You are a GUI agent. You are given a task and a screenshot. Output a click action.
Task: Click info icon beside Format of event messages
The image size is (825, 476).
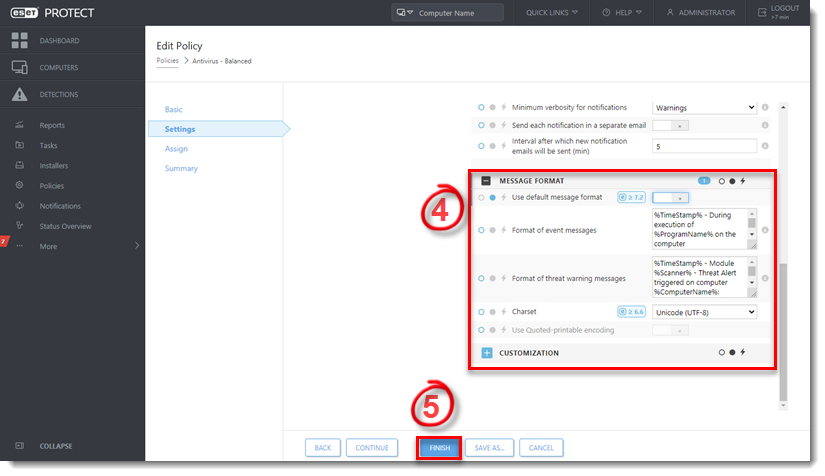tap(765, 230)
